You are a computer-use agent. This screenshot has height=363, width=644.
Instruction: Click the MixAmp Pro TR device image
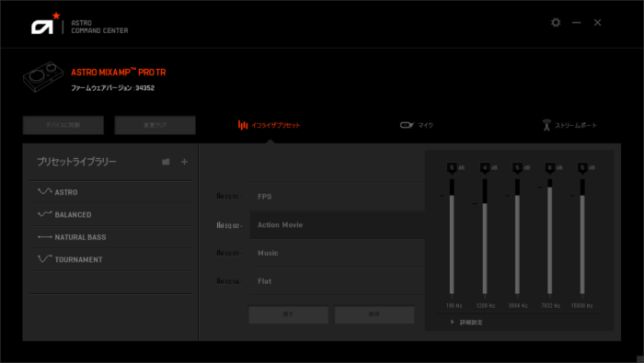[43, 76]
